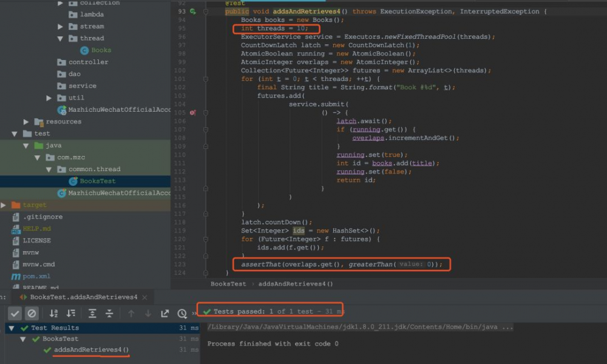Select MazhichuWechatOfficialAcc class below util package

[119, 110]
